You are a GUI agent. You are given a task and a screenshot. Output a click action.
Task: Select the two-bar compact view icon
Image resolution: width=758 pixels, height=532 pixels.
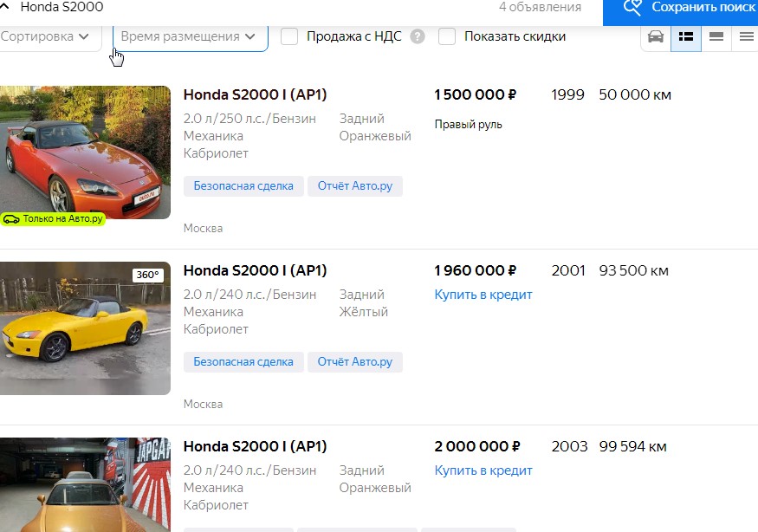716,36
